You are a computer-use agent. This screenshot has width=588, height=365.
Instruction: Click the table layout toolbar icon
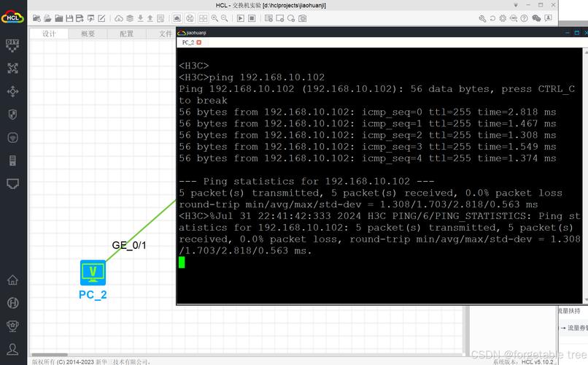160,18
